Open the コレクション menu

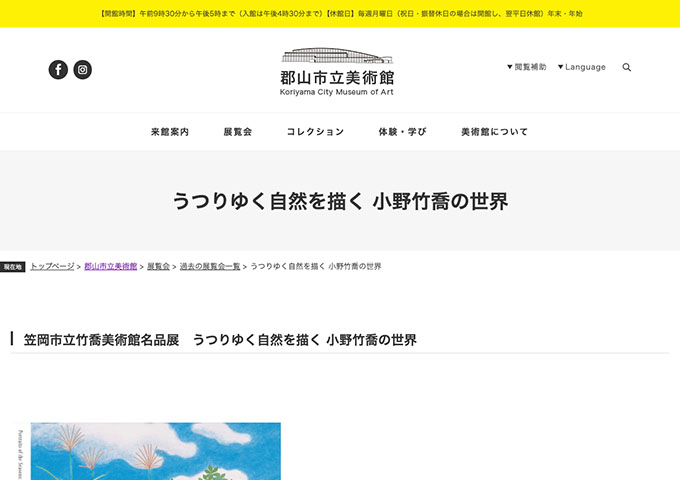click(x=315, y=132)
